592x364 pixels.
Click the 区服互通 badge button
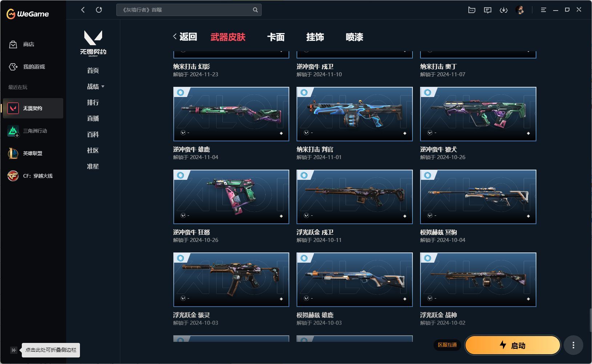[447, 345]
